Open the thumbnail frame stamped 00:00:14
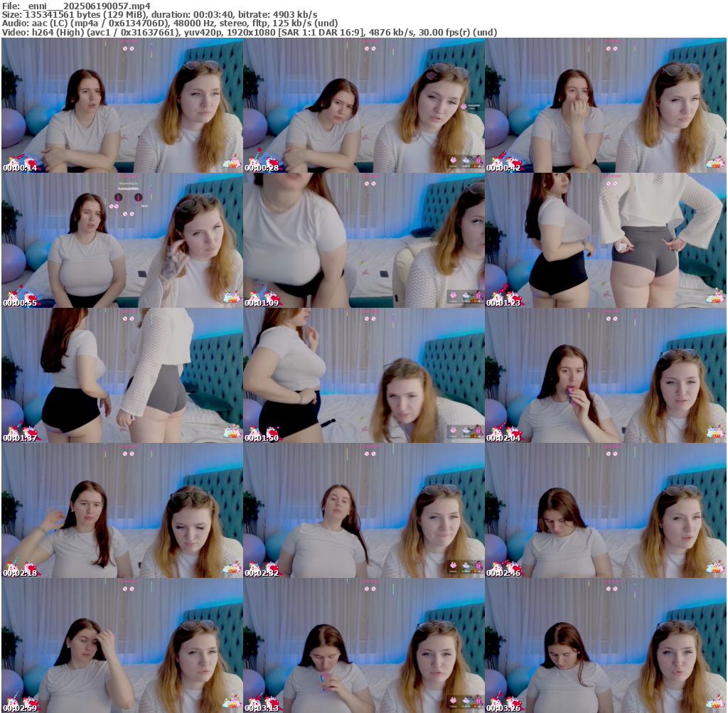The image size is (728, 713). (122, 105)
